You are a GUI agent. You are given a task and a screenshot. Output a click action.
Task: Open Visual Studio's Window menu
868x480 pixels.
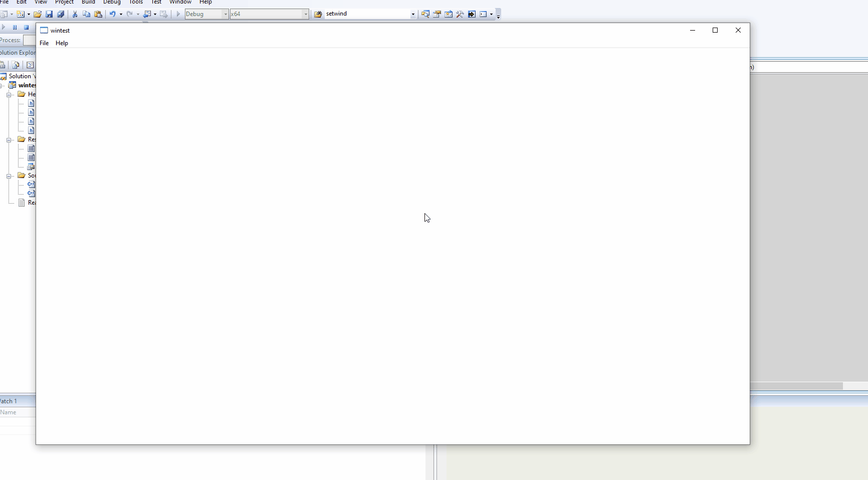pos(180,2)
